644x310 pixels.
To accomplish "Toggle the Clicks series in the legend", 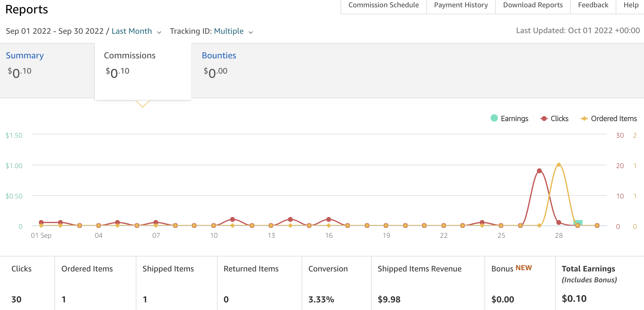I will (554, 119).
